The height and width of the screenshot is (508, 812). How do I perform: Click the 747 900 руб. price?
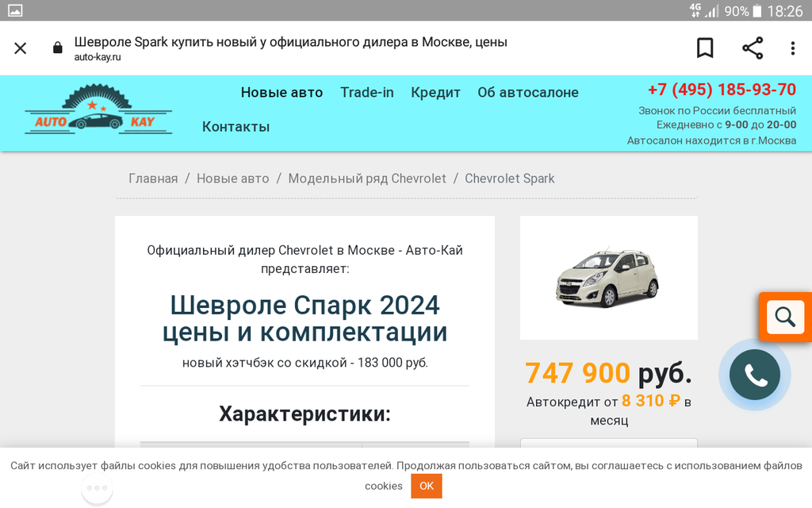(608, 373)
